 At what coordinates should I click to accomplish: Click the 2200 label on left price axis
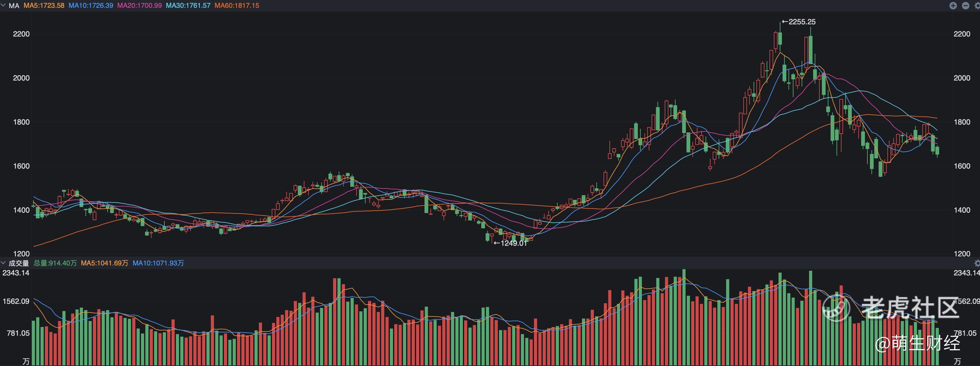tap(21, 34)
